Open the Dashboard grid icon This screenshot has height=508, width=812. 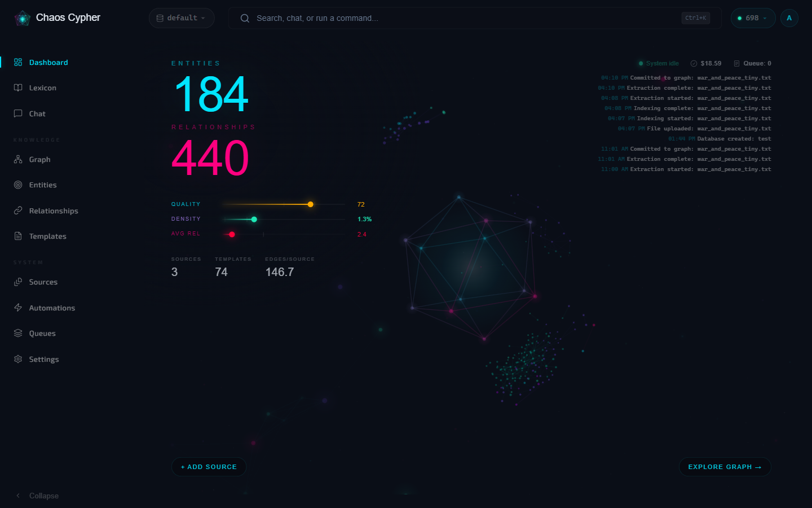[x=18, y=62]
